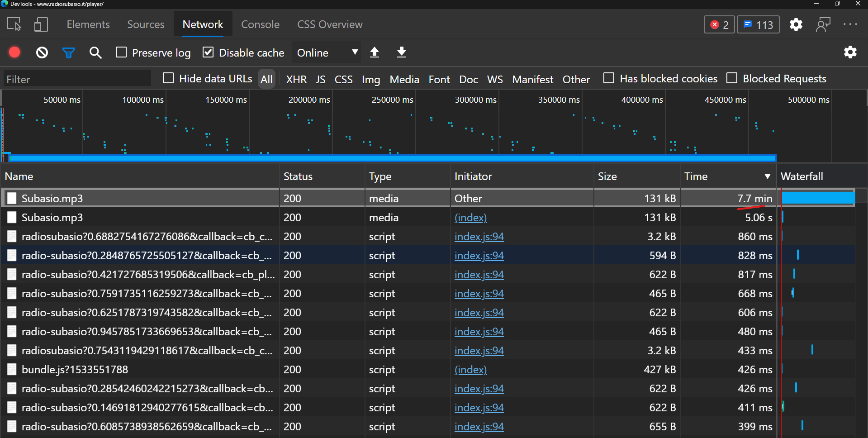
Task: Select request radiosubasio?0.6882754167276086
Action: click(428, 237)
